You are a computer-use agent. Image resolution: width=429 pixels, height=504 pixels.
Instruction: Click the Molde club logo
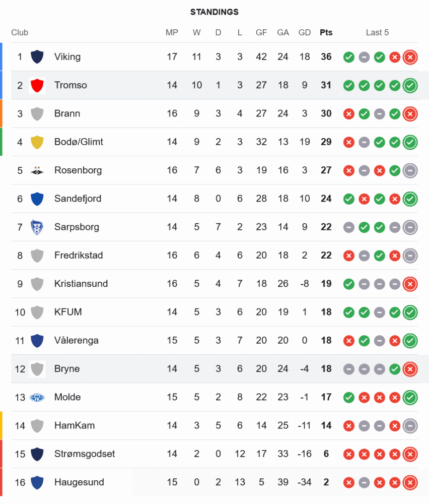click(x=37, y=397)
